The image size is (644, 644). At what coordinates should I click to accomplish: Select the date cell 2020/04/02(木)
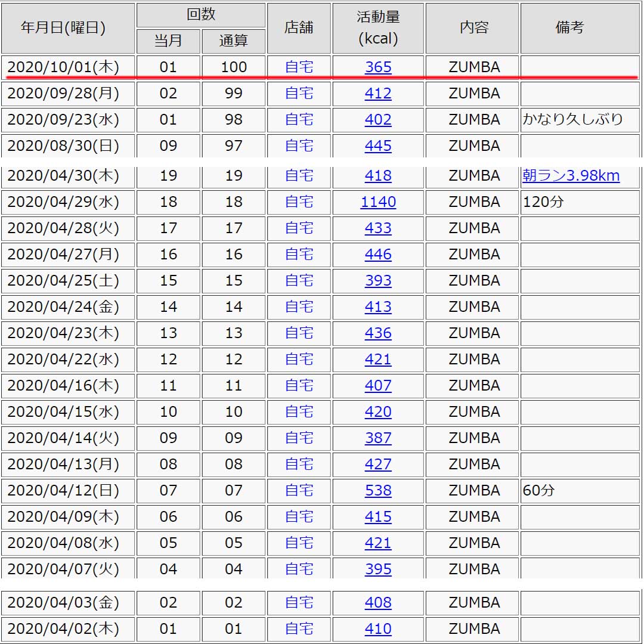[68, 629]
